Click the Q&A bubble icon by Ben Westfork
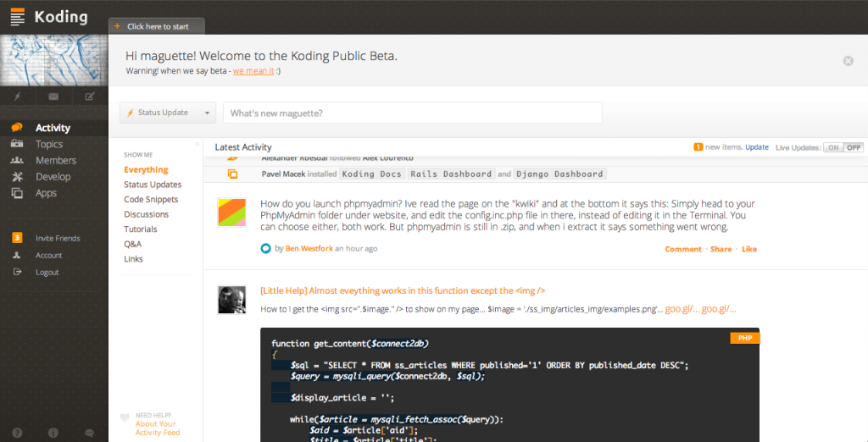Image resolution: width=868 pixels, height=442 pixels. point(265,248)
